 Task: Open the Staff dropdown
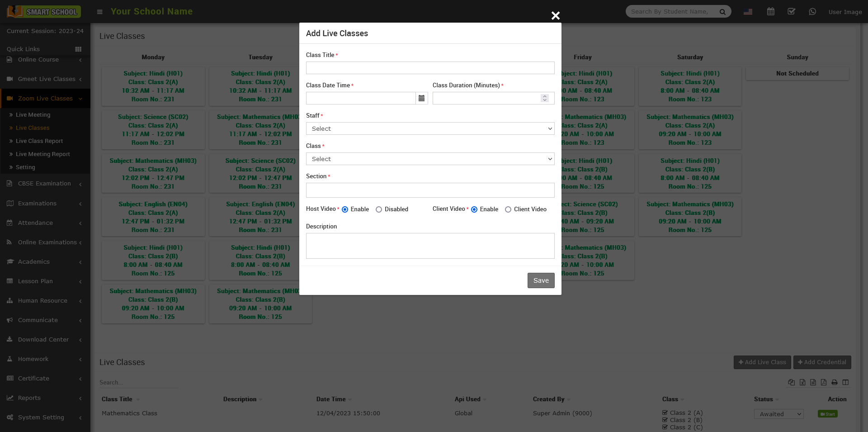pos(430,128)
